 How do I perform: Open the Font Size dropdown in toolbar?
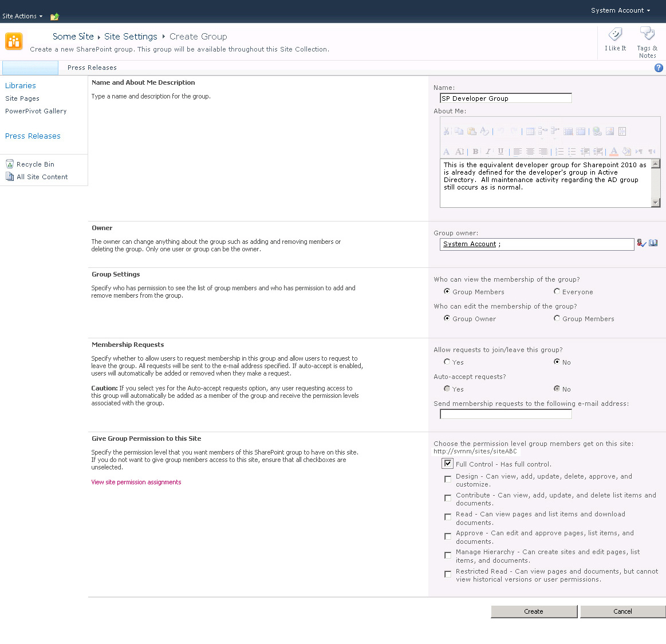click(x=460, y=151)
